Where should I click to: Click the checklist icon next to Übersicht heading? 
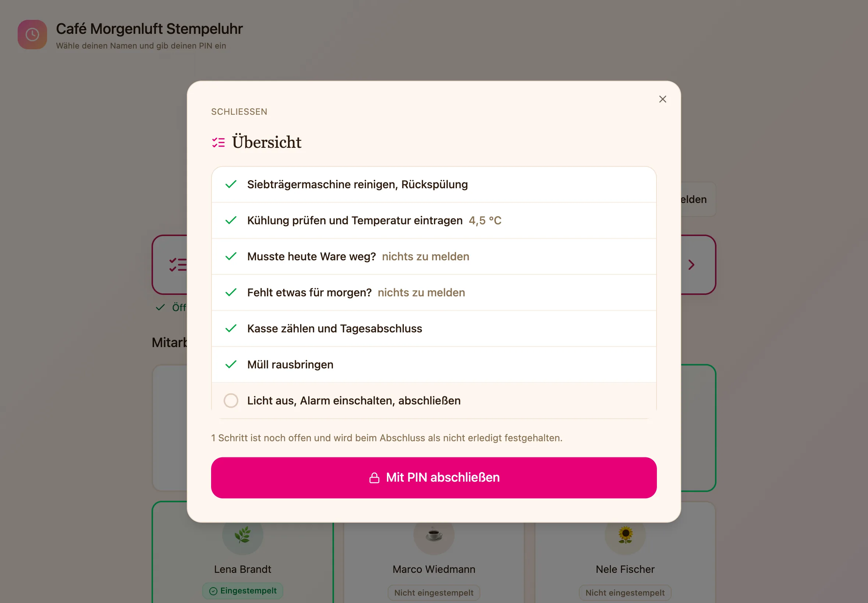pos(218,142)
